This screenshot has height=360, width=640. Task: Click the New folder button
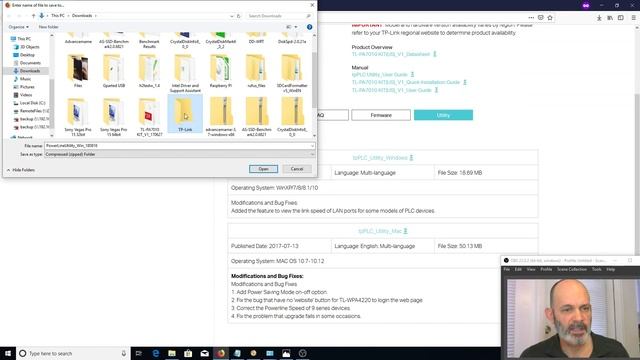[x=48, y=27]
